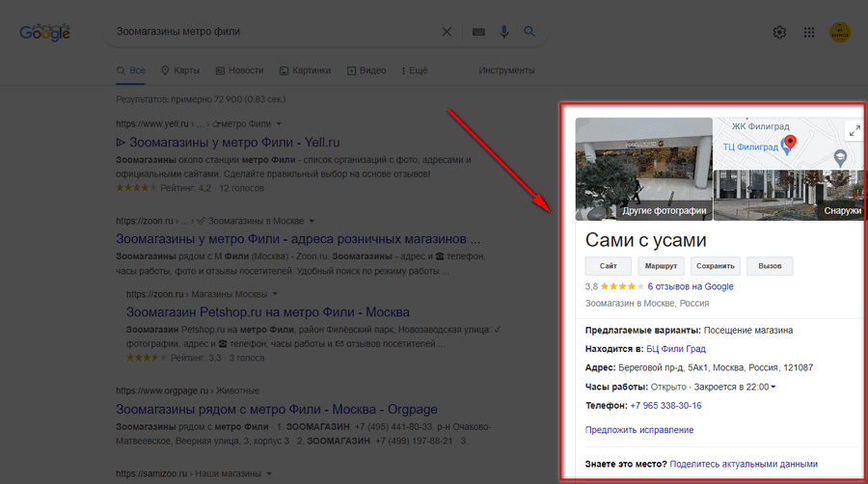The image size is (868, 484).
Task: Open the 6 отзывов на Google link
Action: 691,286
